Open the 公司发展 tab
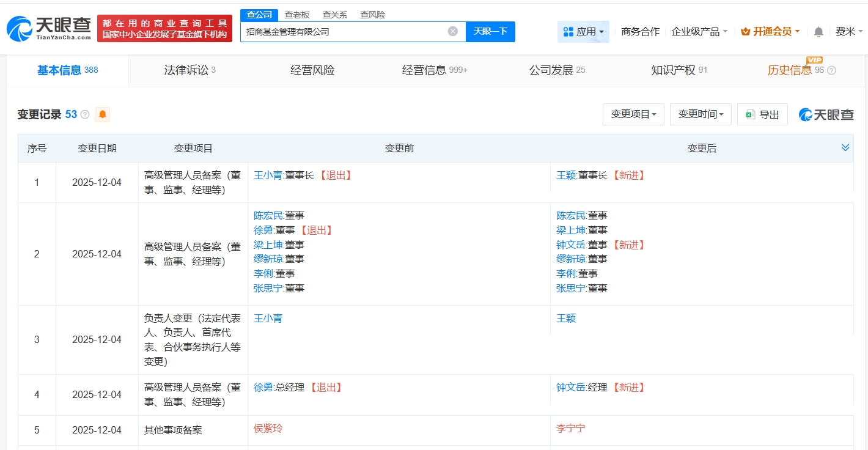Image resolution: width=868 pixels, height=450 pixels. point(557,70)
